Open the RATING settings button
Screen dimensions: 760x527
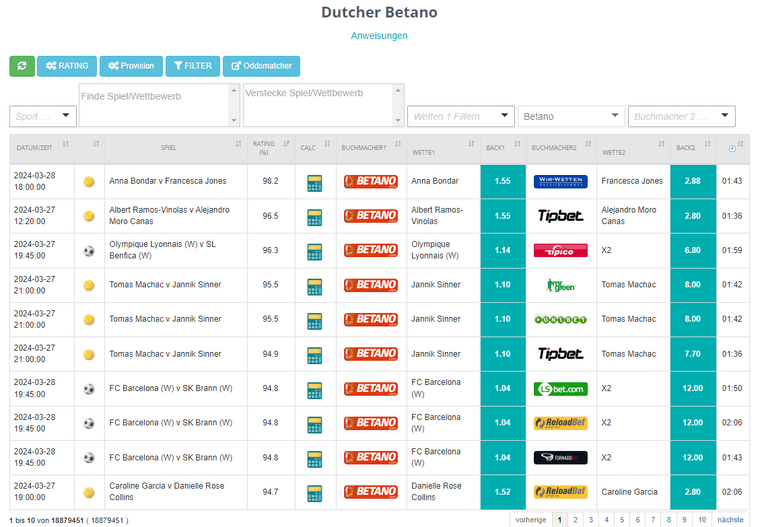(67, 66)
